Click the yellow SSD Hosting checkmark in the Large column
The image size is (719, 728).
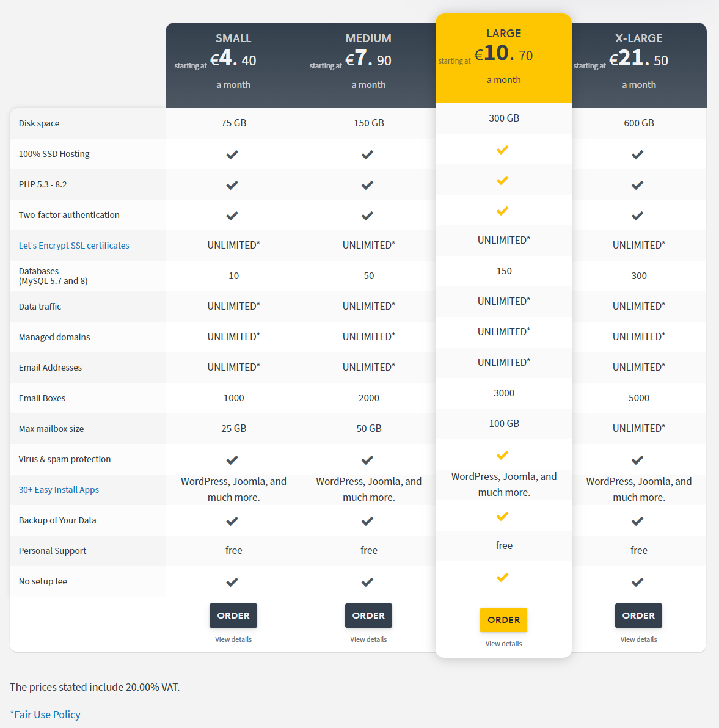[503, 150]
